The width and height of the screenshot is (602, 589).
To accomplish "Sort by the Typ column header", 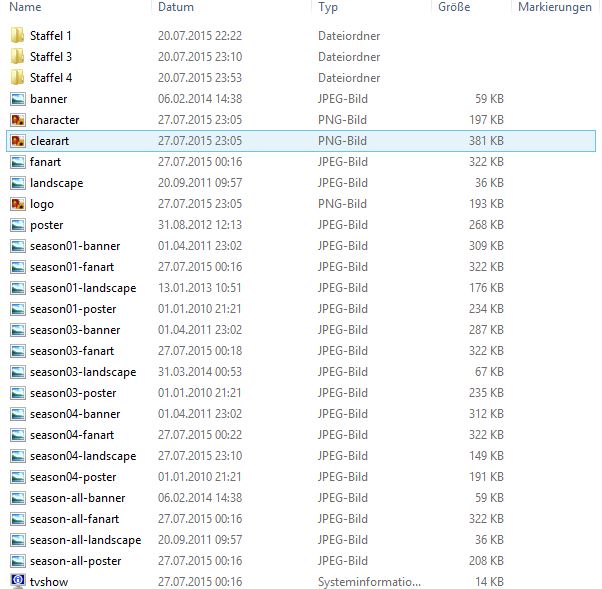I will pyautogui.click(x=327, y=7).
